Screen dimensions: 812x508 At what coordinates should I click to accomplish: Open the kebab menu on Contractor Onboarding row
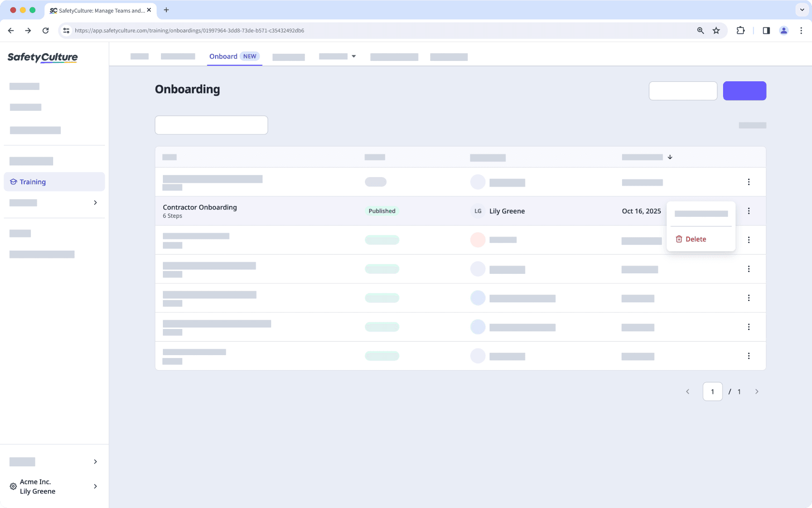(x=749, y=211)
